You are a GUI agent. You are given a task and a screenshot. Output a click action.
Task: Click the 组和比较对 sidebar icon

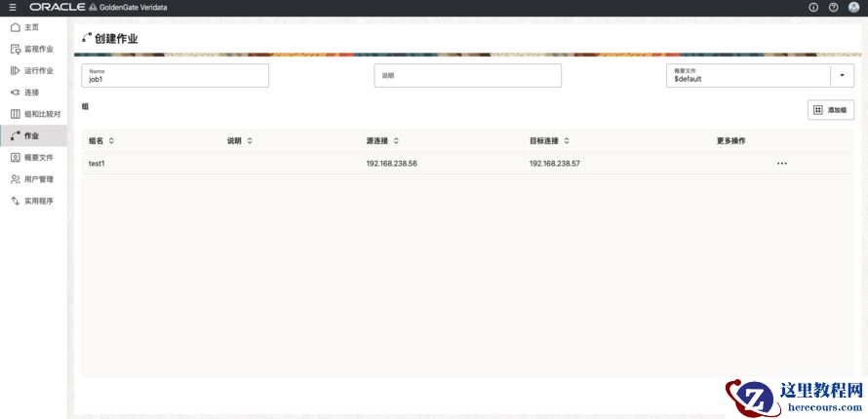(16, 114)
